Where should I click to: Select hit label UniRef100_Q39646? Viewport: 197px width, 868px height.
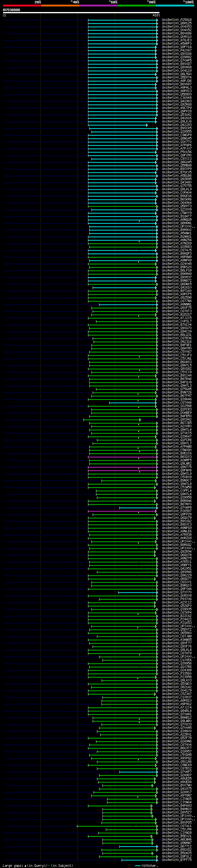[x=177, y=400]
